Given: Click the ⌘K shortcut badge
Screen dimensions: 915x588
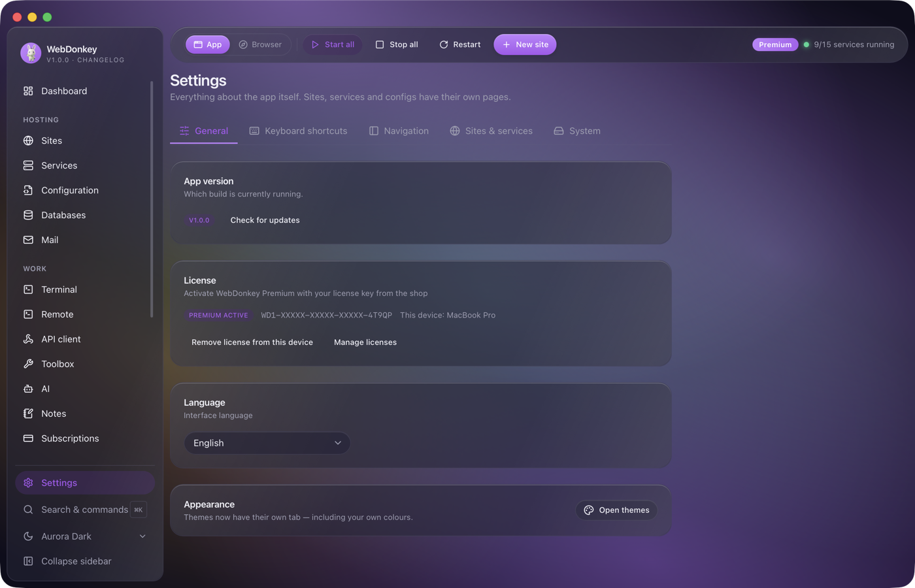Looking at the screenshot, I should click(139, 510).
